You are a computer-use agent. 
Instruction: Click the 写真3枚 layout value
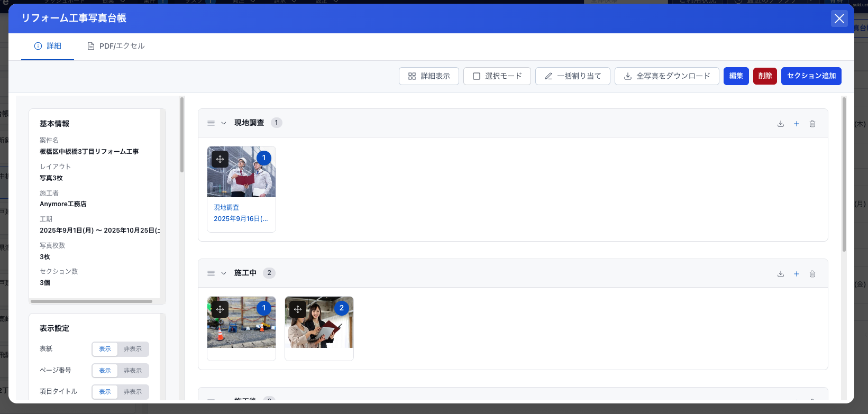click(x=51, y=178)
